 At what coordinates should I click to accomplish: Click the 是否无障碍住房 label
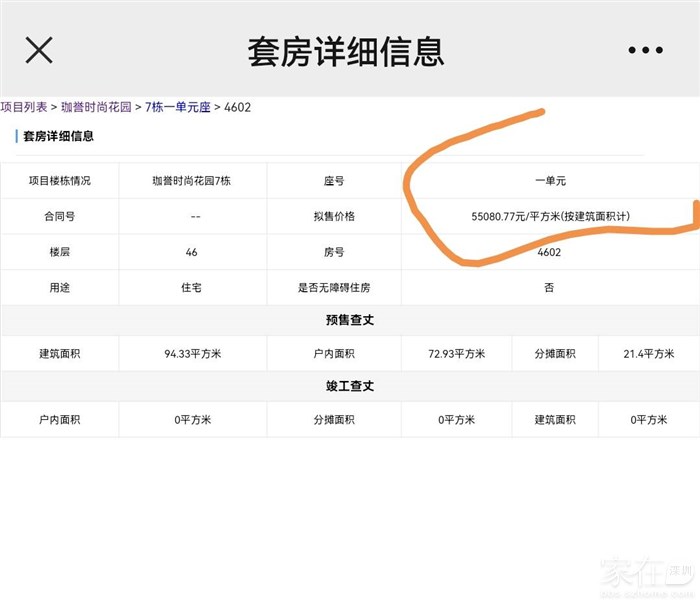tap(334, 287)
